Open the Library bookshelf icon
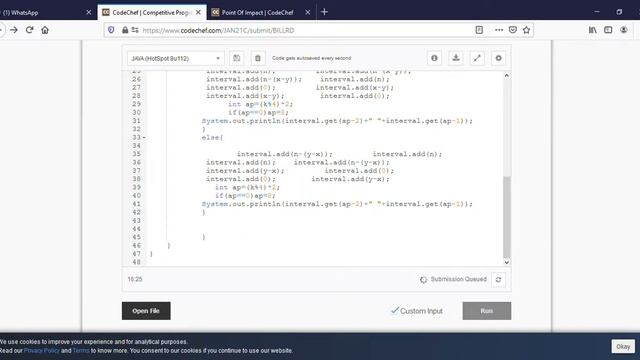 point(593,30)
